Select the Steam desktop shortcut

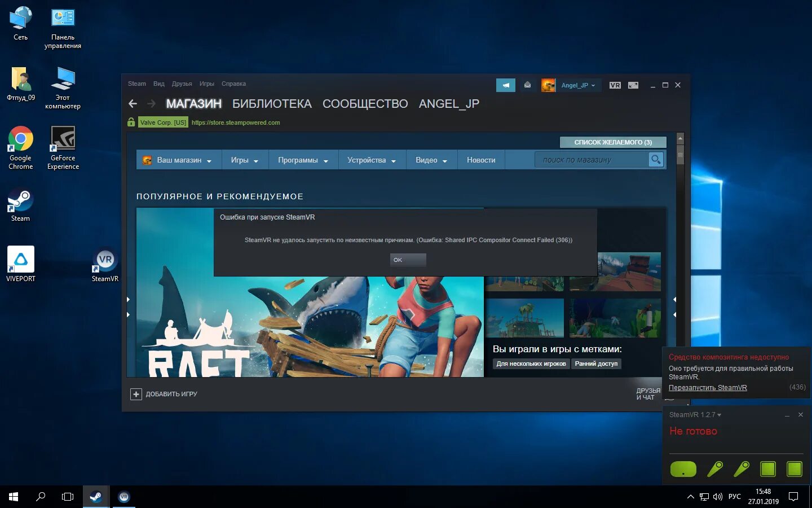coord(21,204)
